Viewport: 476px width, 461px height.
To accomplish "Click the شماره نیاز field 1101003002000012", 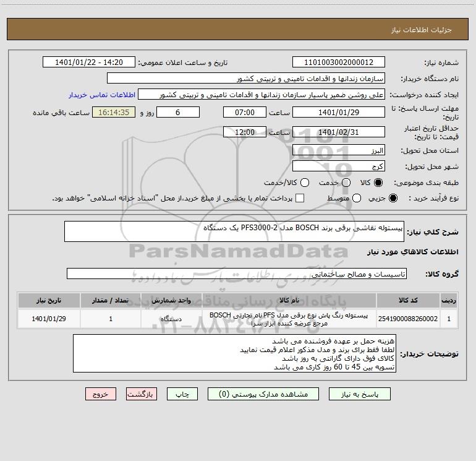I will pos(339,62).
